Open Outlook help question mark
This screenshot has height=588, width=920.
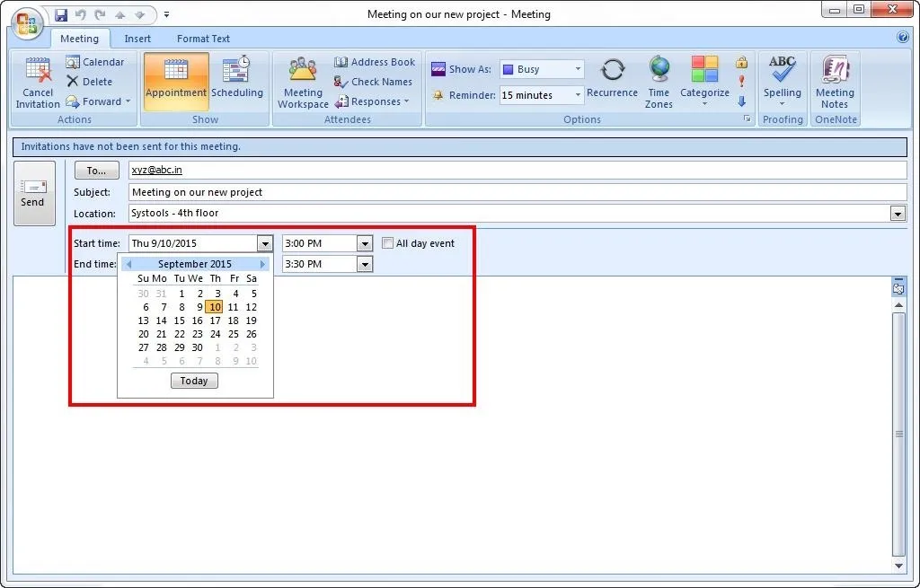pyautogui.click(x=903, y=38)
